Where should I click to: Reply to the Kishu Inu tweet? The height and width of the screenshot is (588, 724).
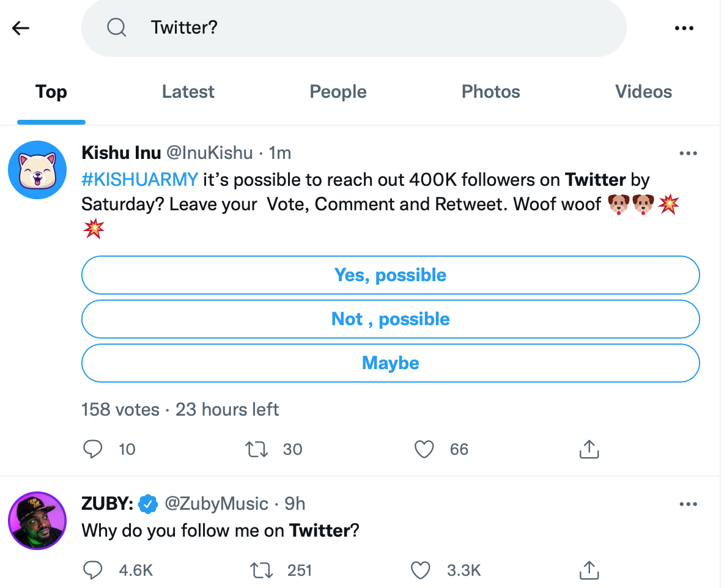coord(93,450)
